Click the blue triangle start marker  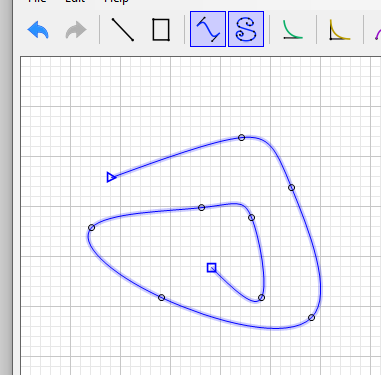pos(111,177)
